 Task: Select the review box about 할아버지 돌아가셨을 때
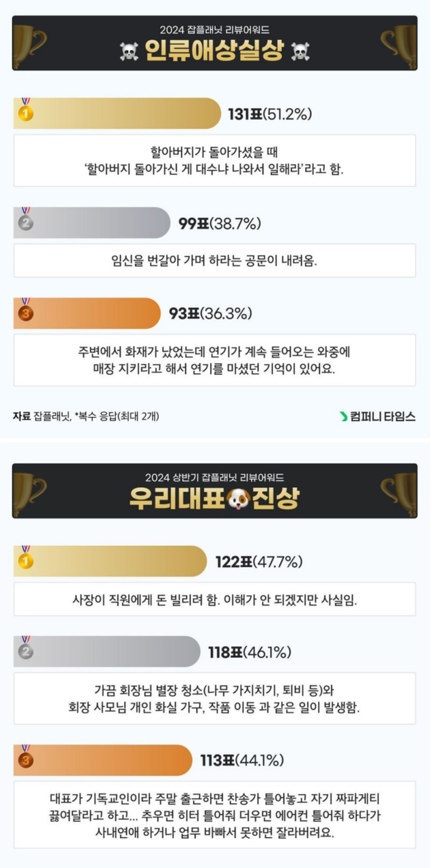[214, 161]
